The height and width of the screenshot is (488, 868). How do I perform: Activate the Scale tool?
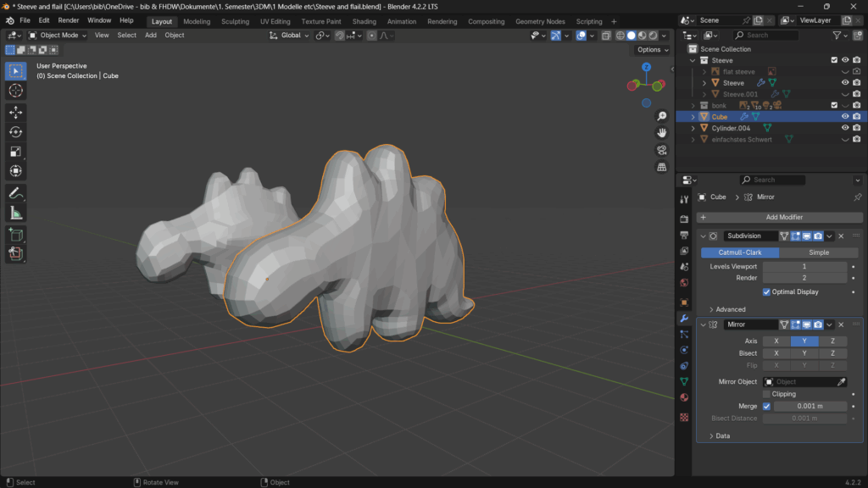[16, 152]
